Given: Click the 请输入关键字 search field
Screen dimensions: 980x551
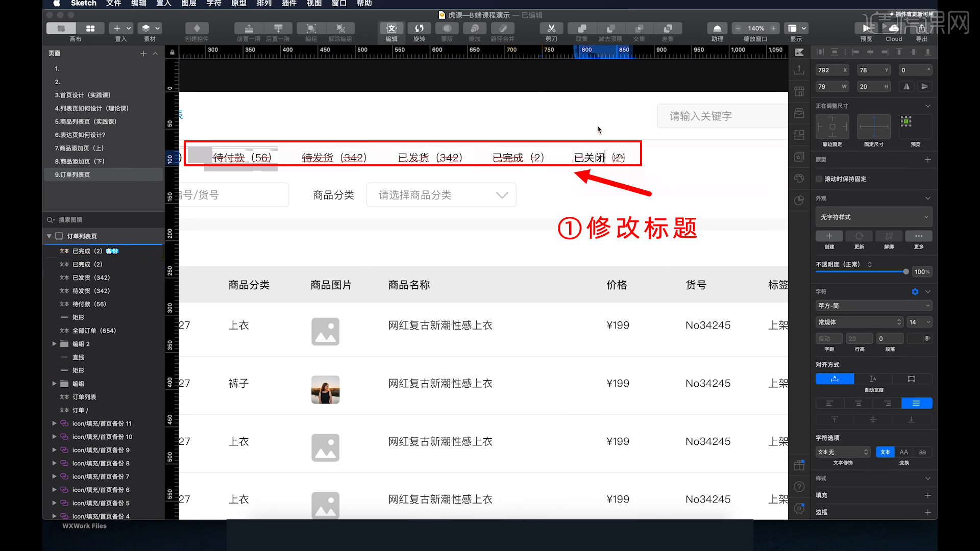Looking at the screenshot, I should pos(722,116).
